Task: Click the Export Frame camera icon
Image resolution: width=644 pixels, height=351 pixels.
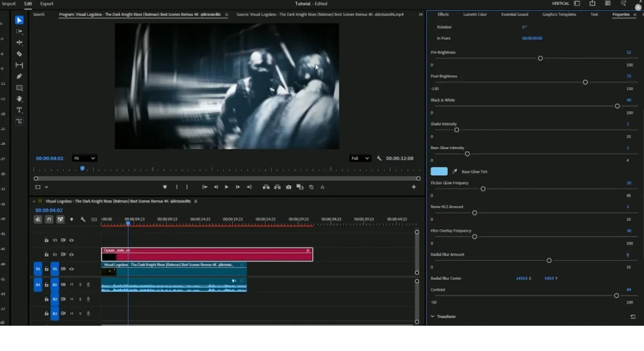Action: click(x=289, y=187)
